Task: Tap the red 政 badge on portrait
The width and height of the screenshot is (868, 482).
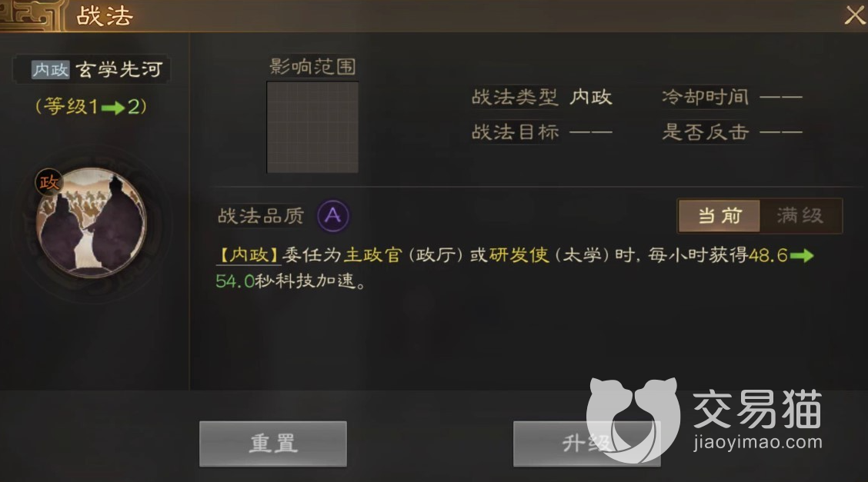Action: click(48, 181)
